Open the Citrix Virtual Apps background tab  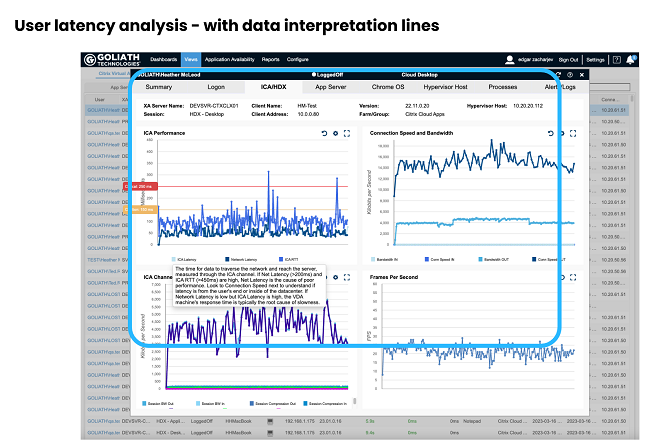[x=114, y=74]
